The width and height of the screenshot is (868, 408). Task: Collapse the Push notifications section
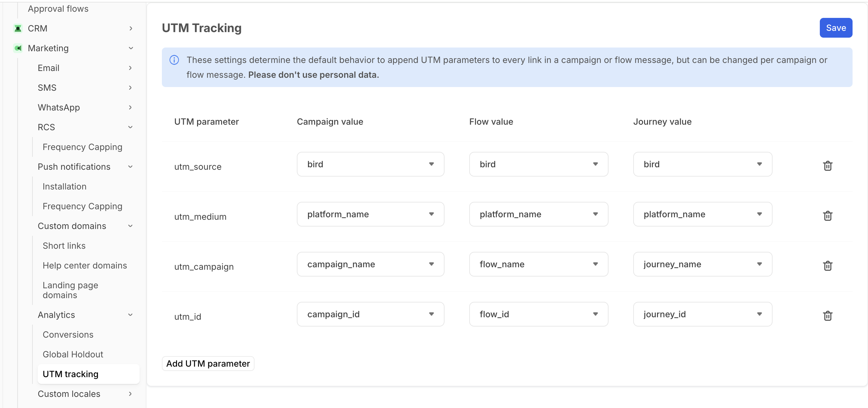coord(130,167)
